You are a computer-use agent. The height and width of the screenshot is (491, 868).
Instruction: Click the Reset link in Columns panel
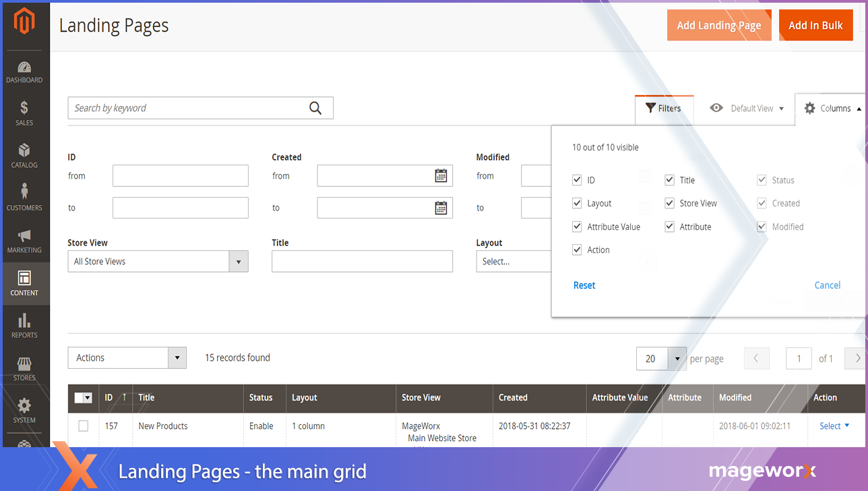[584, 285]
